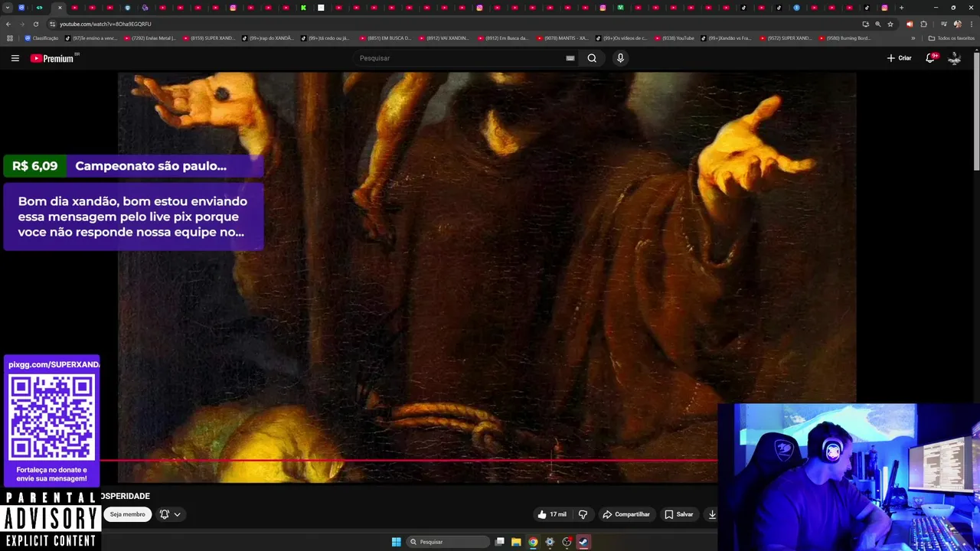Image resolution: width=980 pixels, height=551 pixels.
Task: Bookmark this page with star icon
Action: 890,24
